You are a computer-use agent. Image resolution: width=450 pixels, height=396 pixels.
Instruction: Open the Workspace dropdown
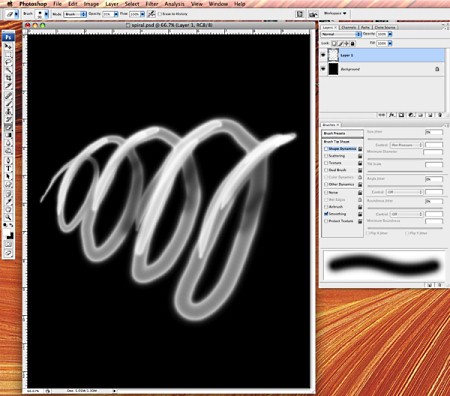[335, 13]
